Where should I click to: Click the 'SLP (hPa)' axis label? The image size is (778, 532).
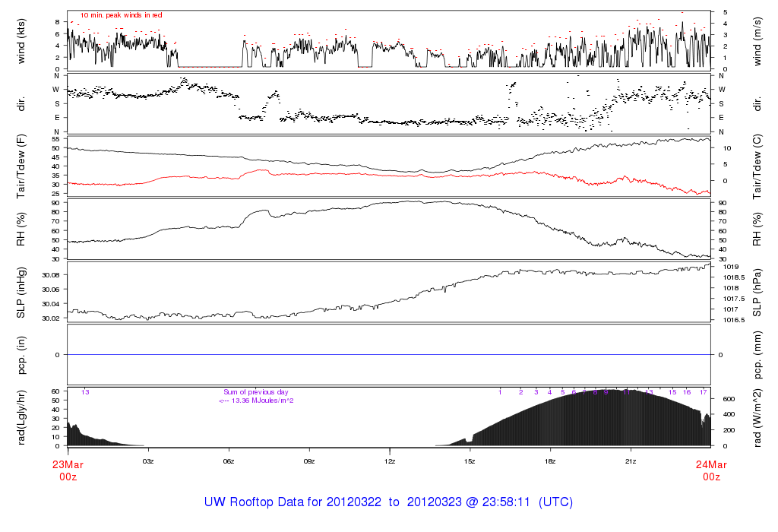click(x=756, y=293)
